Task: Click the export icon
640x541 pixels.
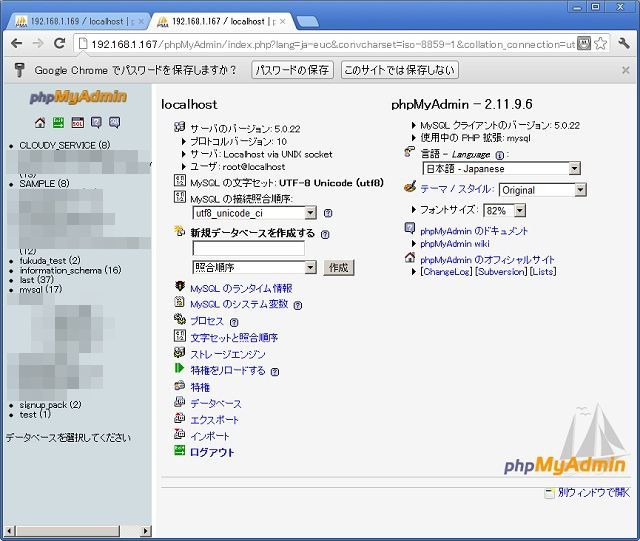Action: [180, 417]
